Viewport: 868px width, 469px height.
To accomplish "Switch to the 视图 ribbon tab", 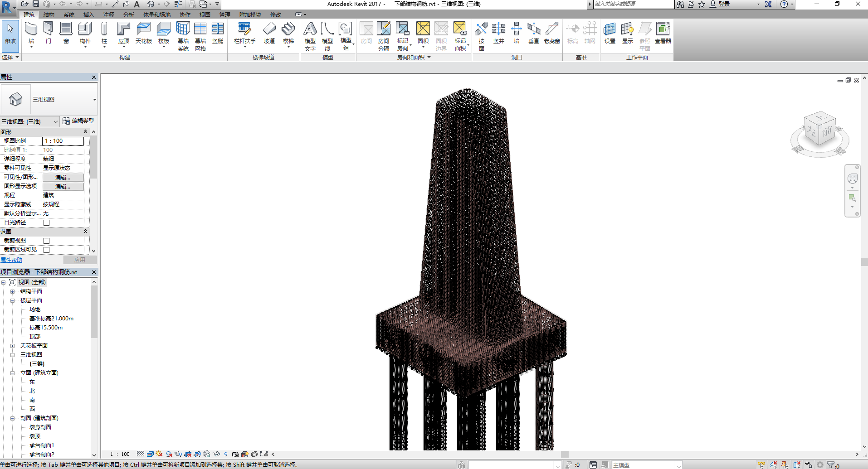I will click(x=205, y=14).
